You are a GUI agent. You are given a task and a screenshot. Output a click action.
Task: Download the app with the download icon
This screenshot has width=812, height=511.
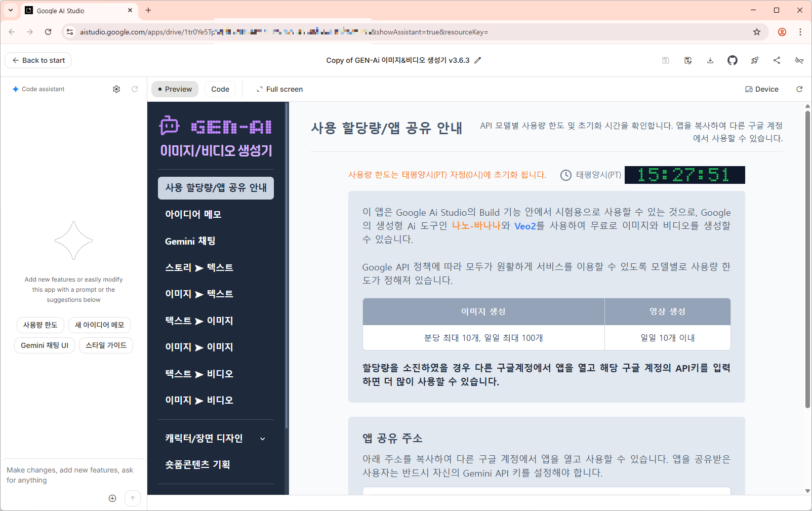[x=710, y=60]
